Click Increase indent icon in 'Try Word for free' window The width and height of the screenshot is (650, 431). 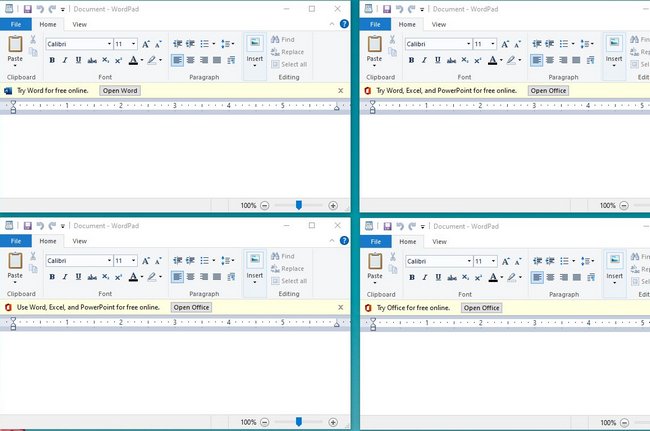190,44
